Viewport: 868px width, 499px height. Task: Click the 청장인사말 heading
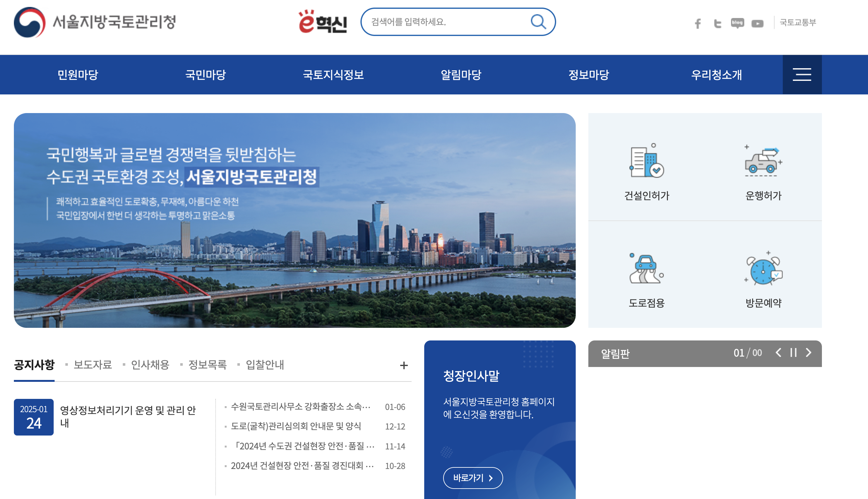(471, 376)
